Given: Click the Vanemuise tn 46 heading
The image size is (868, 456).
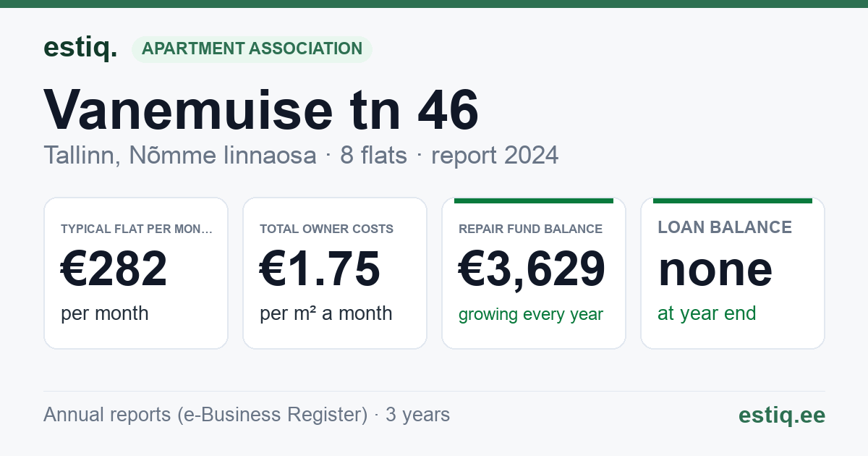Looking at the screenshot, I should 261,110.
